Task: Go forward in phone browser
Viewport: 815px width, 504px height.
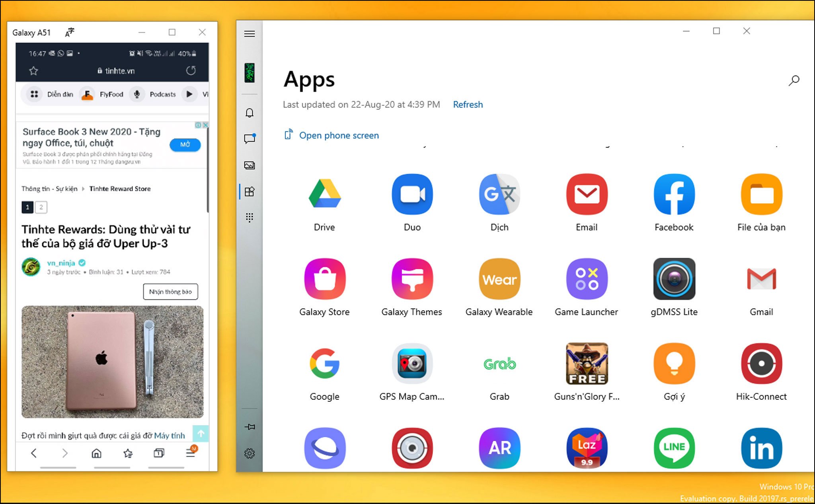Action: point(65,453)
